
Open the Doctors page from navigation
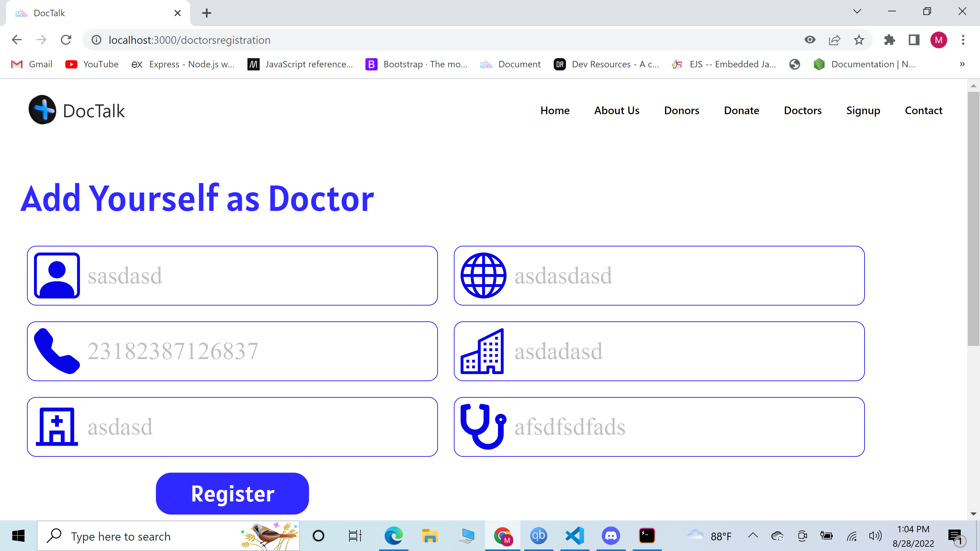point(803,110)
